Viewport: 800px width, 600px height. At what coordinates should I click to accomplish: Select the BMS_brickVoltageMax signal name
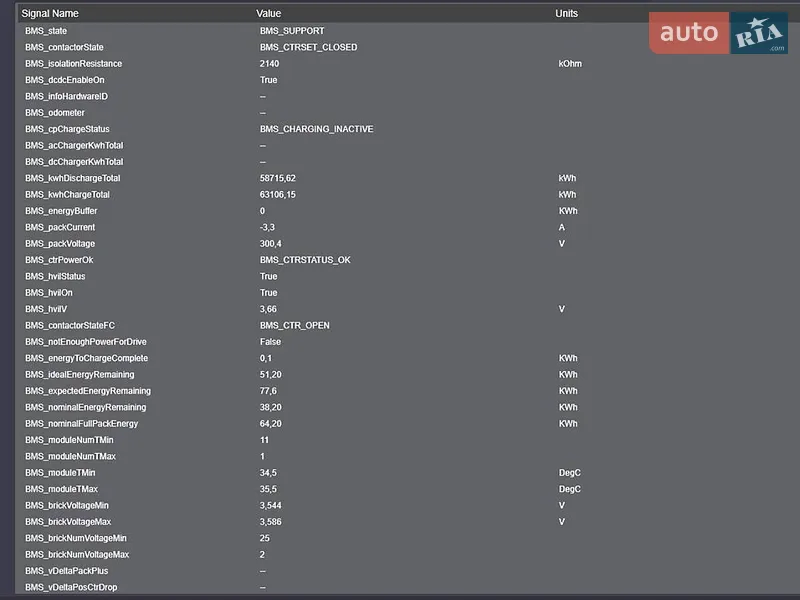(68, 521)
